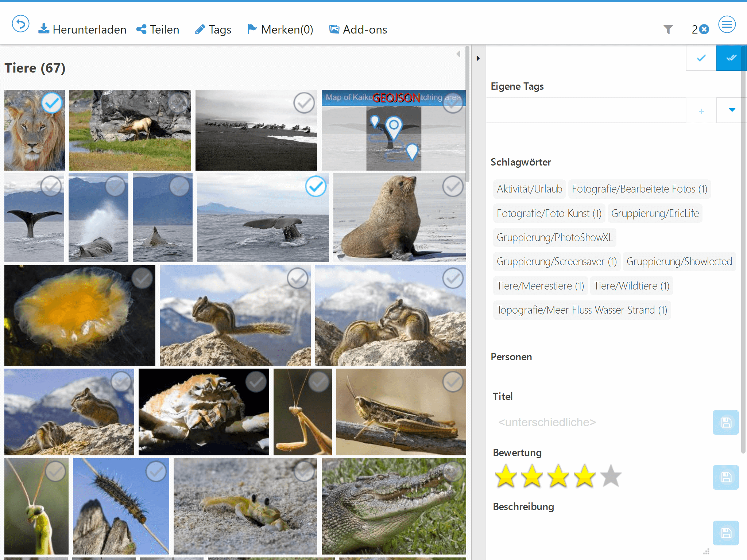The width and height of the screenshot is (747, 560).
Task: Clear the 2-item selection counter
Action: (705, 29)
